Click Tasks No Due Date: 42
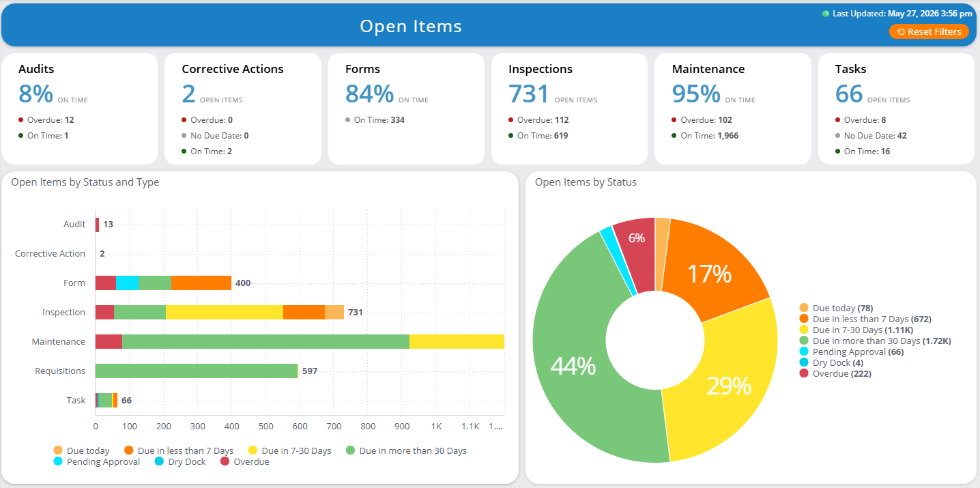 871,136
